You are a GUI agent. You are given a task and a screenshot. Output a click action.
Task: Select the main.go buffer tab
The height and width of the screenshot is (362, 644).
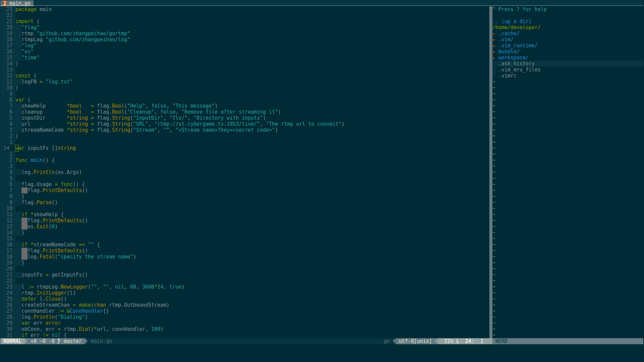point(19,3)
